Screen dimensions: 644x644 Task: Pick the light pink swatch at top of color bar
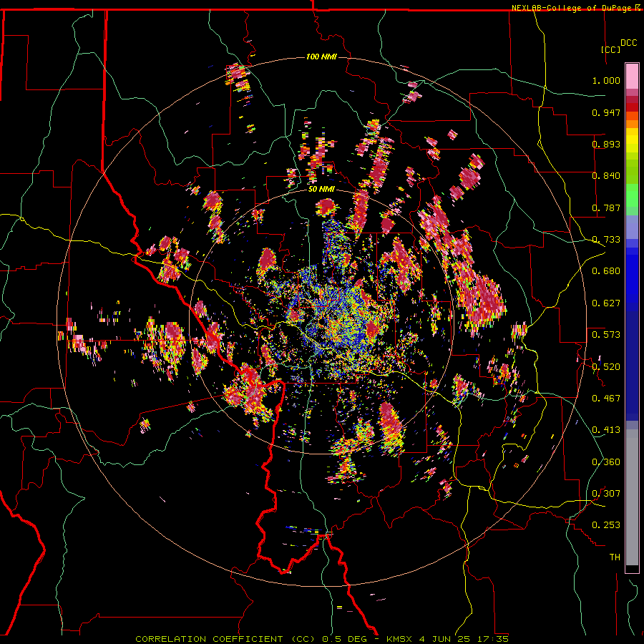coord(632,76)
